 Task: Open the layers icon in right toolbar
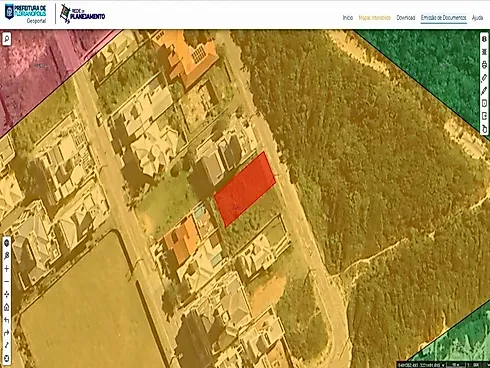coord(484,39)
